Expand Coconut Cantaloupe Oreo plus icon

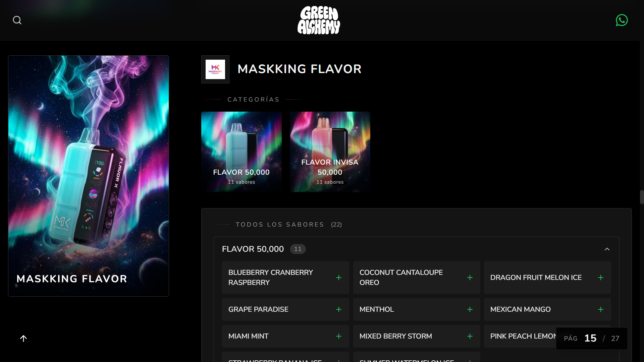(470, 278)
